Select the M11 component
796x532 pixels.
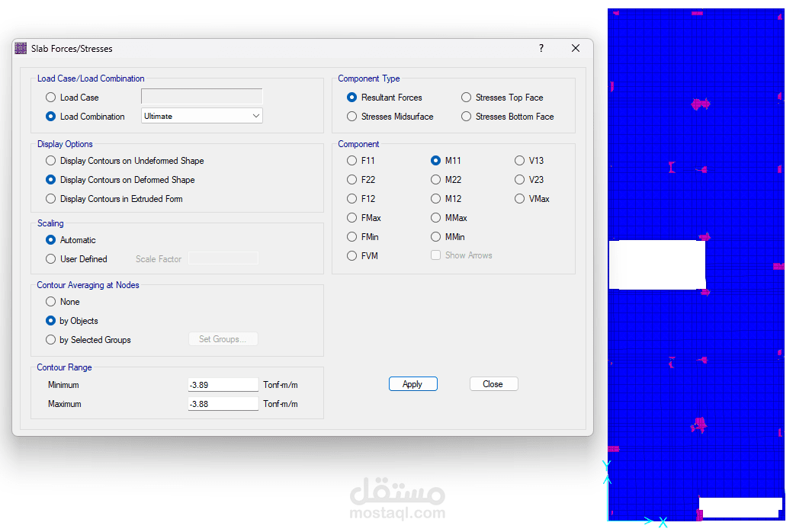pos(435,161)
